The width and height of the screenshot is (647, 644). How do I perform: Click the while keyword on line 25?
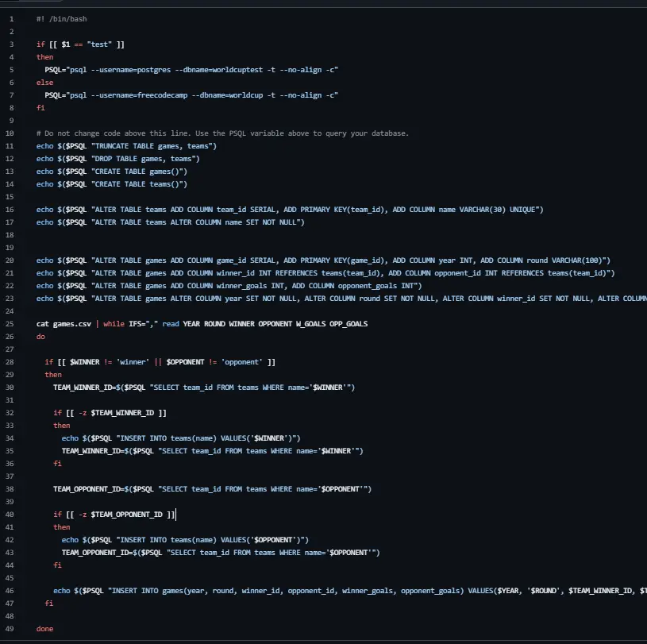114,323
